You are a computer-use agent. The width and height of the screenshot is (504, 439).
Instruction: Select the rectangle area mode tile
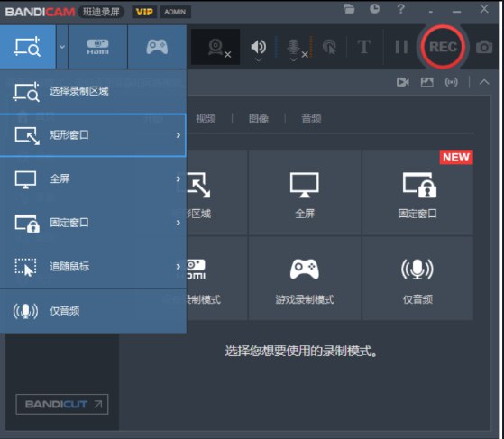pos(217,193)
